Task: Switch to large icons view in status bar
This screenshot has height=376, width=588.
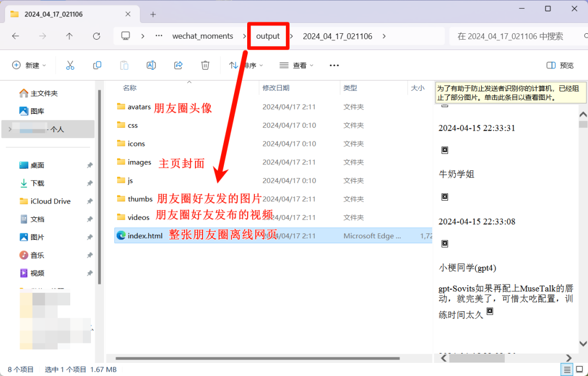Action: [x=580, y=369]
